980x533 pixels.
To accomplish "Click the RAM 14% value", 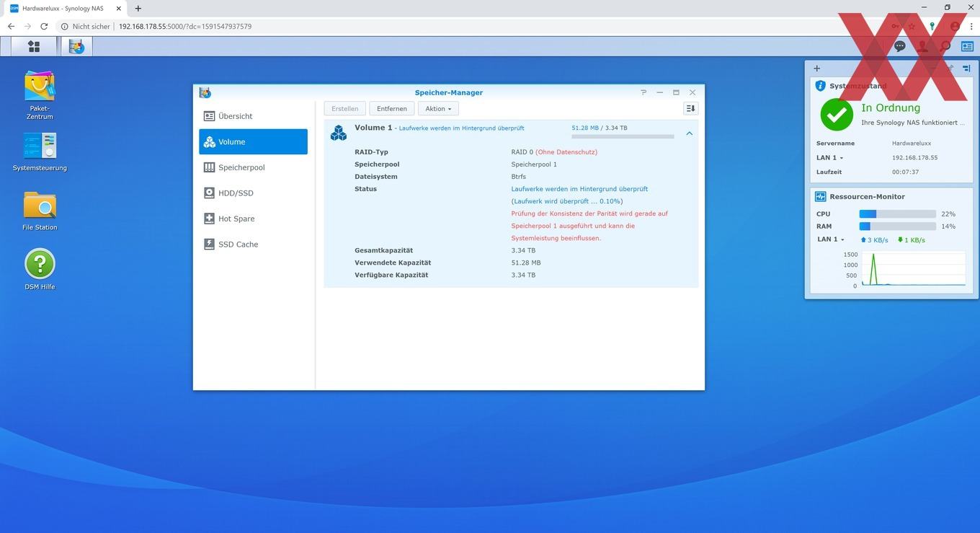I will coord(948,226).
